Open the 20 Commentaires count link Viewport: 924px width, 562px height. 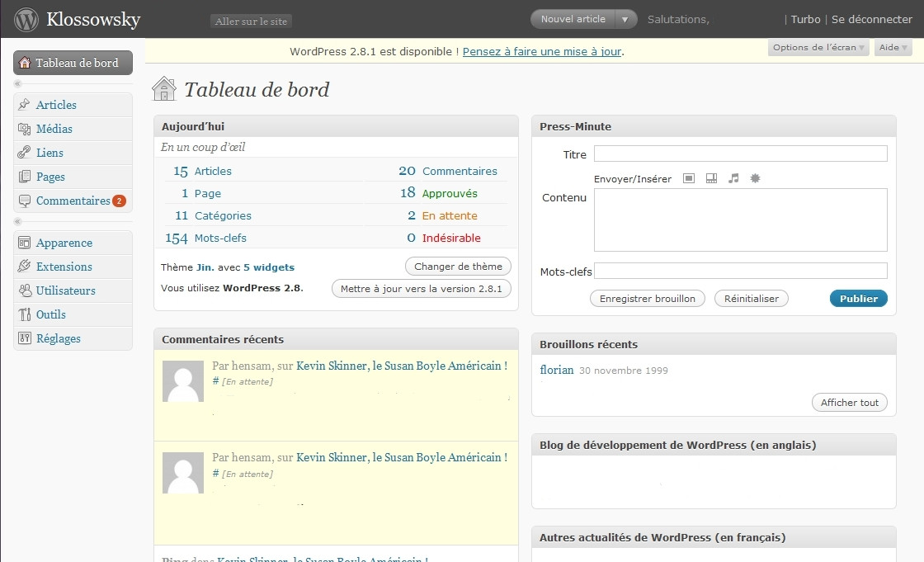(x=448, y=171)
